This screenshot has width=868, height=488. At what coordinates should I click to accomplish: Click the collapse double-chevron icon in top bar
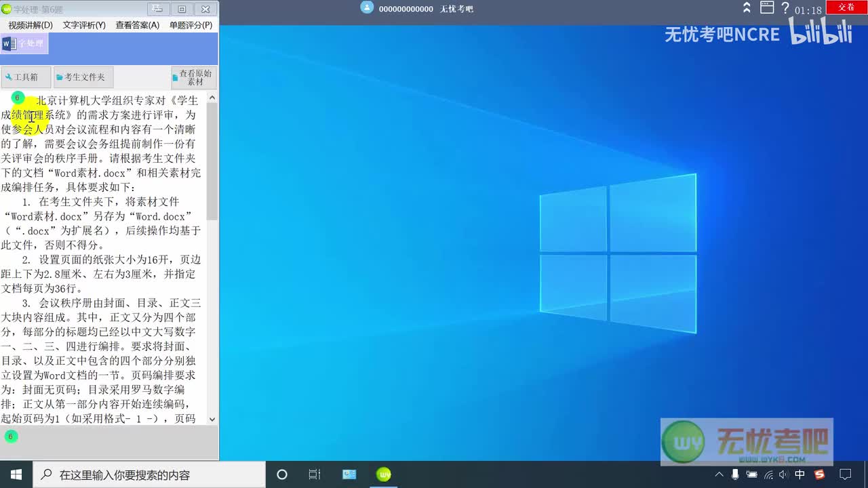tap(747, 7)
